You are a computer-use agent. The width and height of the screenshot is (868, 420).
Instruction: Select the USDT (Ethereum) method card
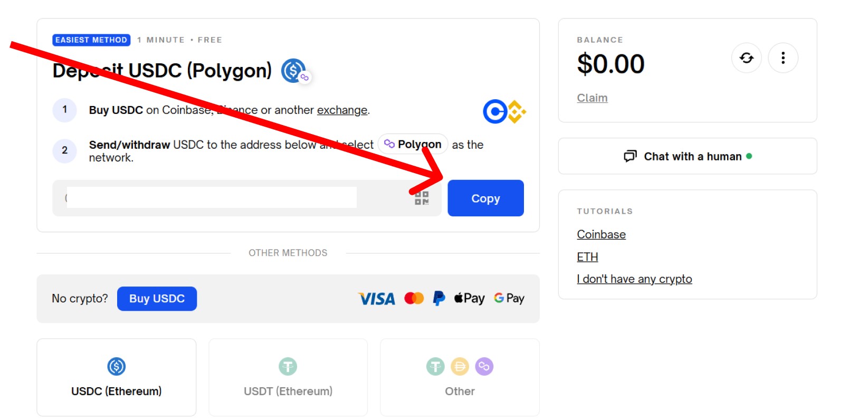(x=288, y=377)
